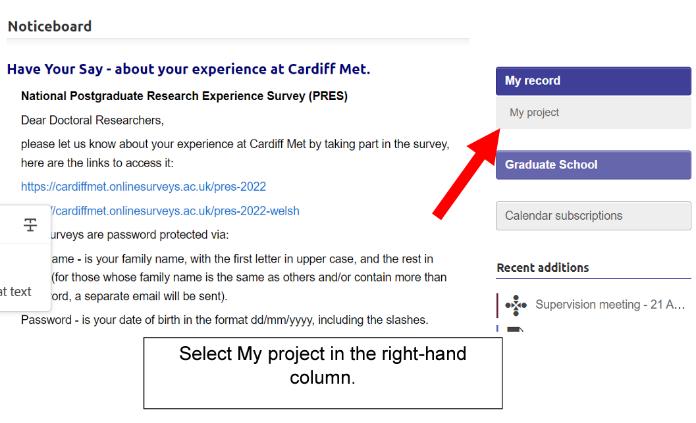Viewport: 696px width, 423px height.
Task: Expand the Graduate School section
Action: click(593, 165)
